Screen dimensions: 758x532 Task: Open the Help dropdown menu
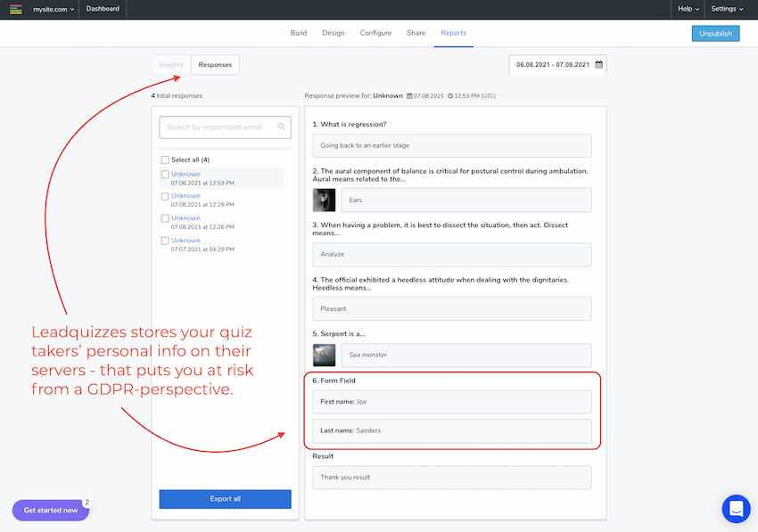click(x=688, y=9)
